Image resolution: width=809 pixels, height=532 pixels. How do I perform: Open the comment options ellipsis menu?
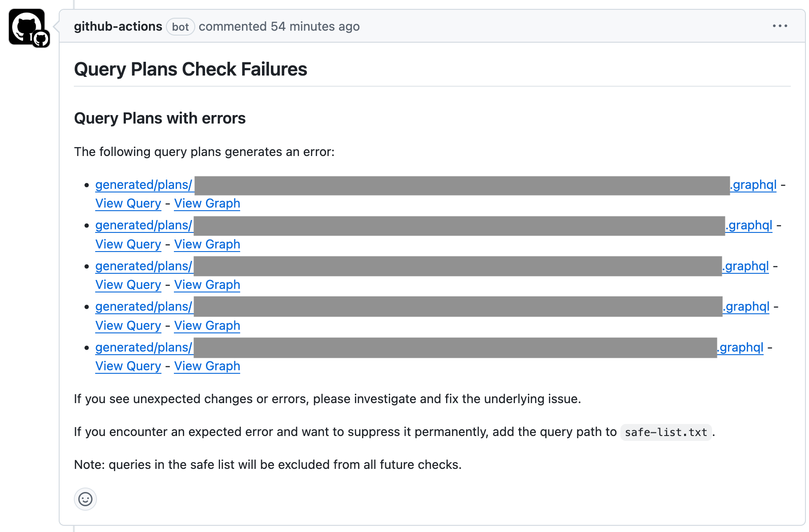pyautogui.click(x=780, y=26)
